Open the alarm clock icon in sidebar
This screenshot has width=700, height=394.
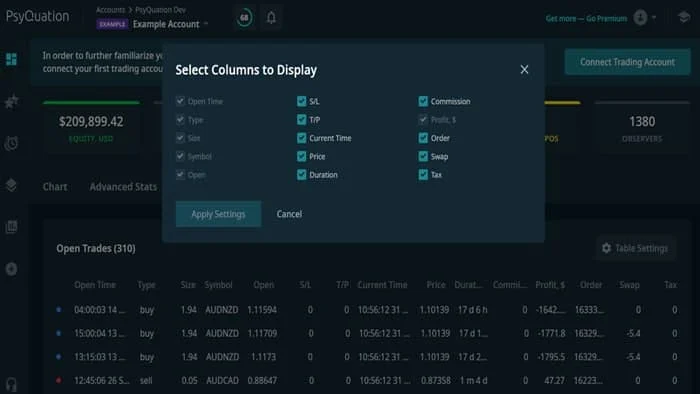[11, 143]
